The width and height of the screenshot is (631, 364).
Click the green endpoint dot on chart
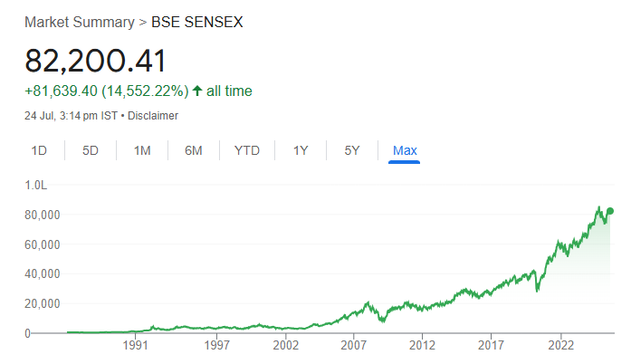610,211
